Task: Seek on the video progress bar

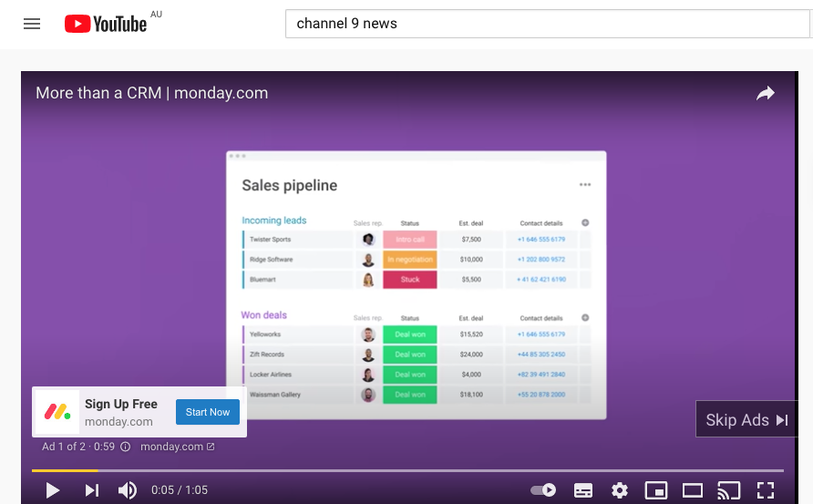Action: click(x=407, y=471)
